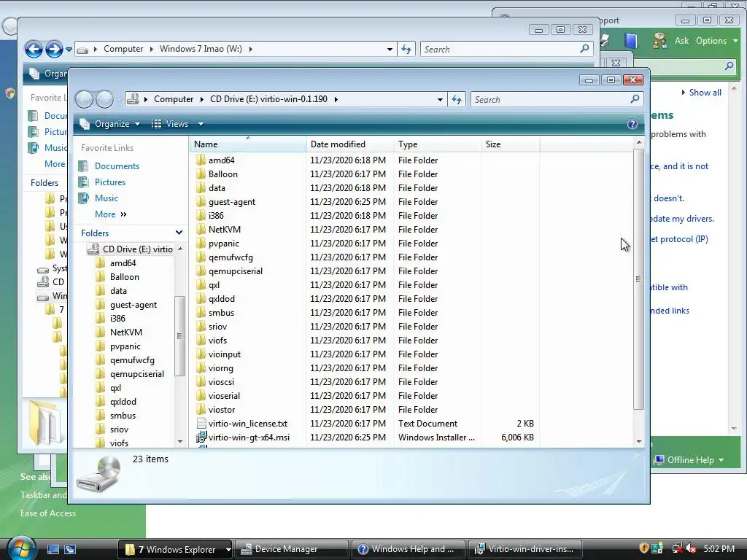Click the security shield tray icon

(x=644, y=548)
